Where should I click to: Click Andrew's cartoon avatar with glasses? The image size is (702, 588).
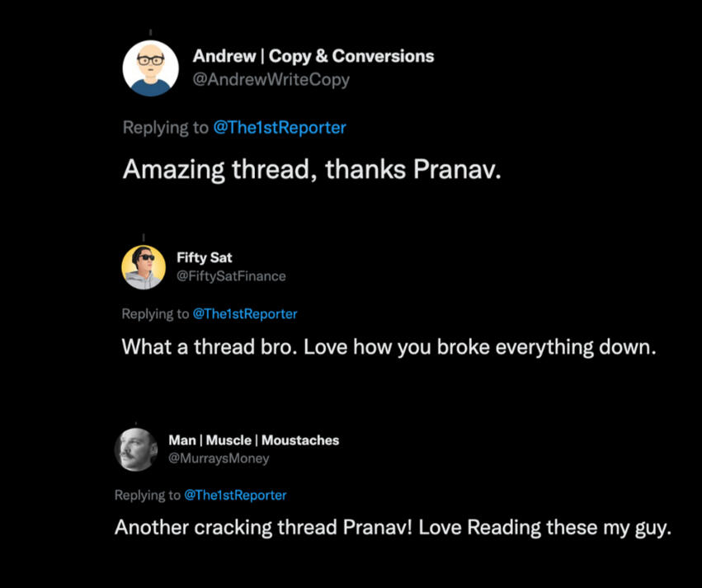click(x=151, y=68)
